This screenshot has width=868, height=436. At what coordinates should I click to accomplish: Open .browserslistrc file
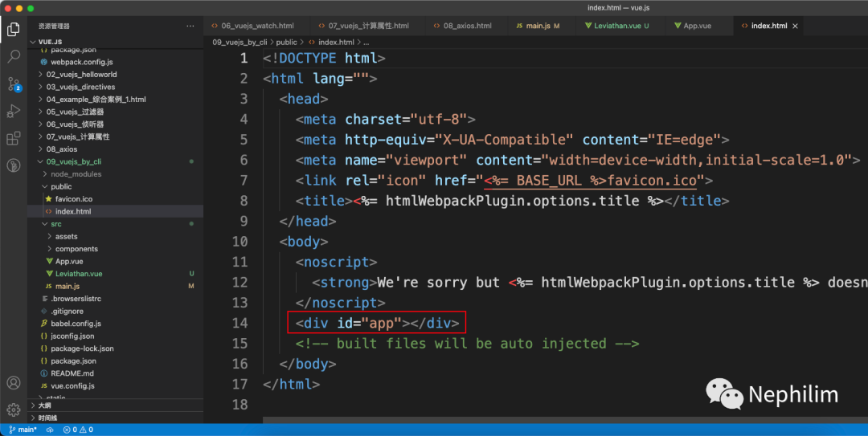coord(76,299)
